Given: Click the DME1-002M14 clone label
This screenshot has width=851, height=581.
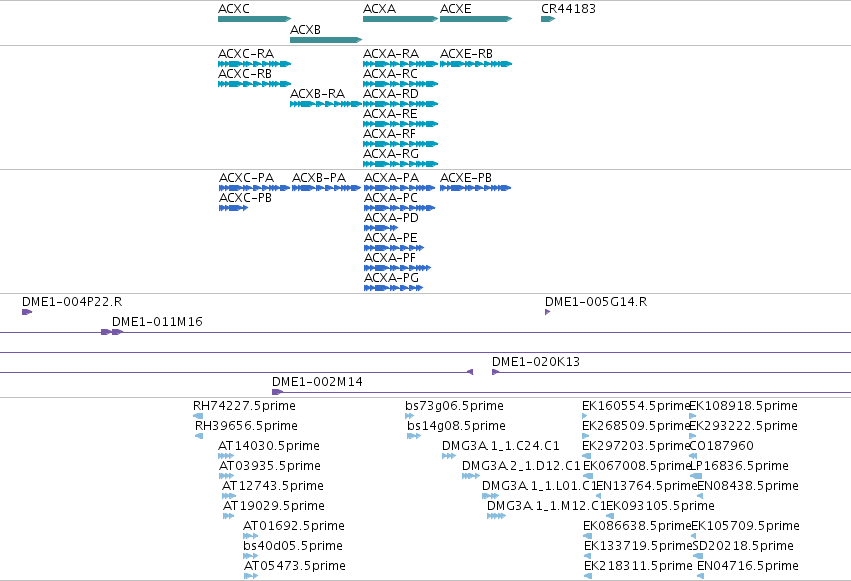Looking at the screenshot, I should (x=317, y=382).
